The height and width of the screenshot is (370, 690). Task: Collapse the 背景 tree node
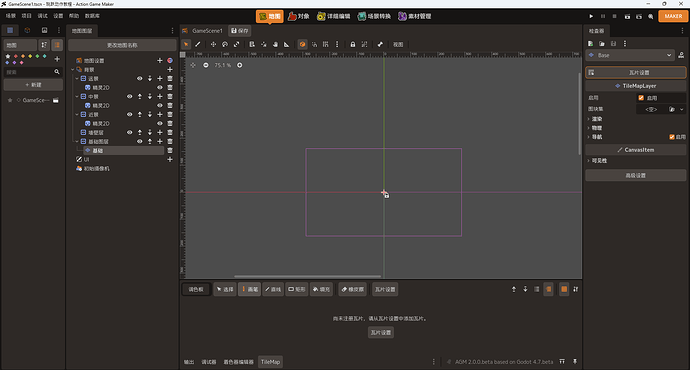pyautogui.click(x=73, y=70)
